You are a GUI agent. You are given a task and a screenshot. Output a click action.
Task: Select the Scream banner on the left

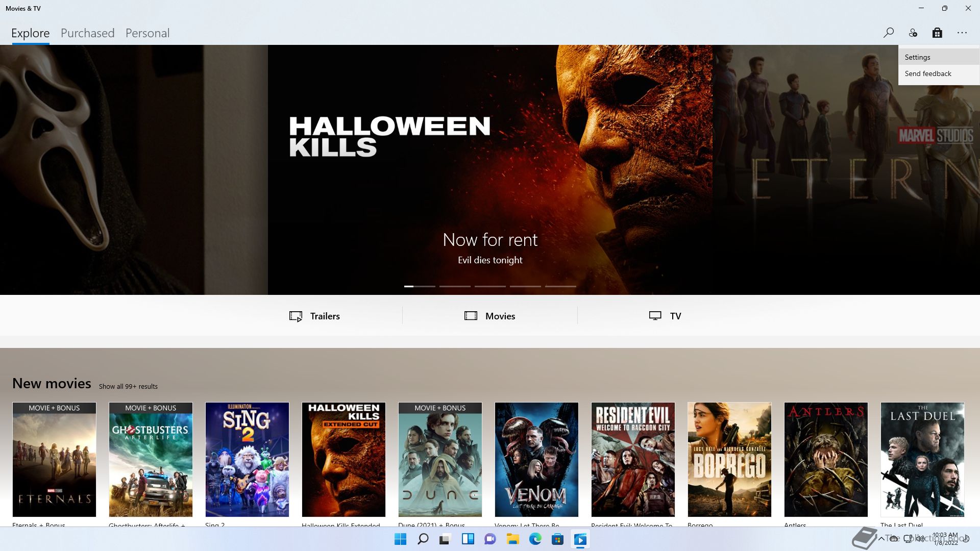point(134,169)
